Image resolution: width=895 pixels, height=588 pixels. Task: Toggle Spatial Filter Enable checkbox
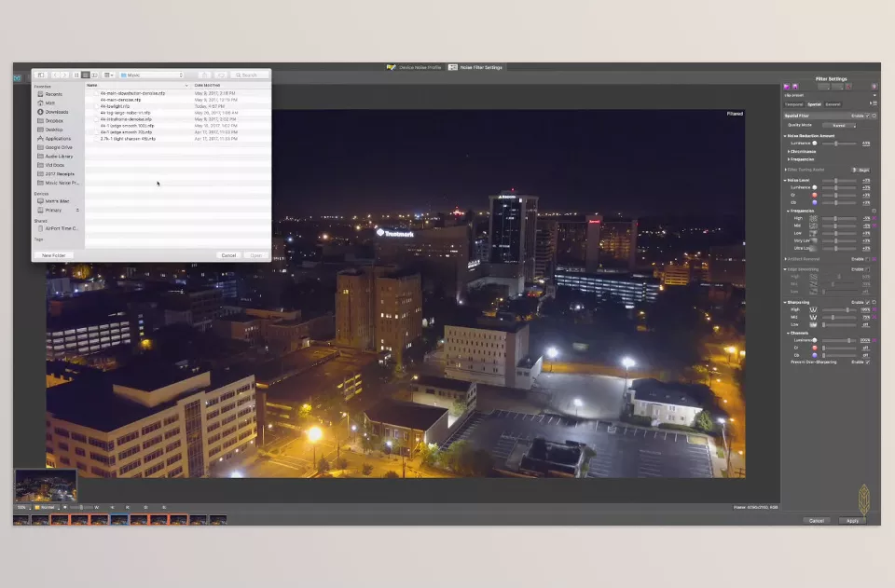868,116
